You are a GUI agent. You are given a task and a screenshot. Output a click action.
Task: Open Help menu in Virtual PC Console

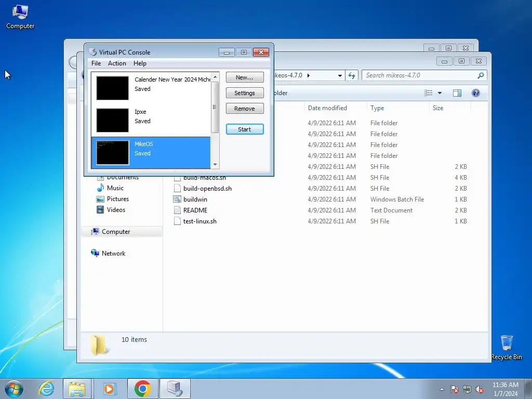(x=140, y=63)
